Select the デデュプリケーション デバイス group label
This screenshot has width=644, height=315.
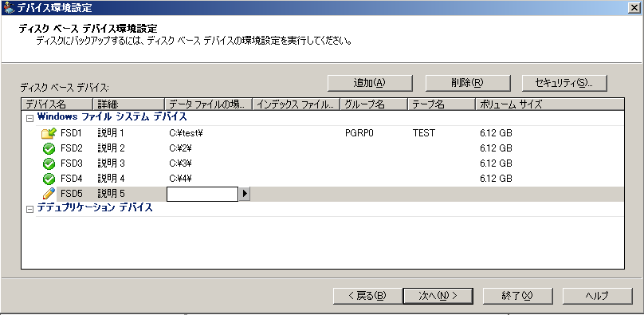(x=95, y=208)
